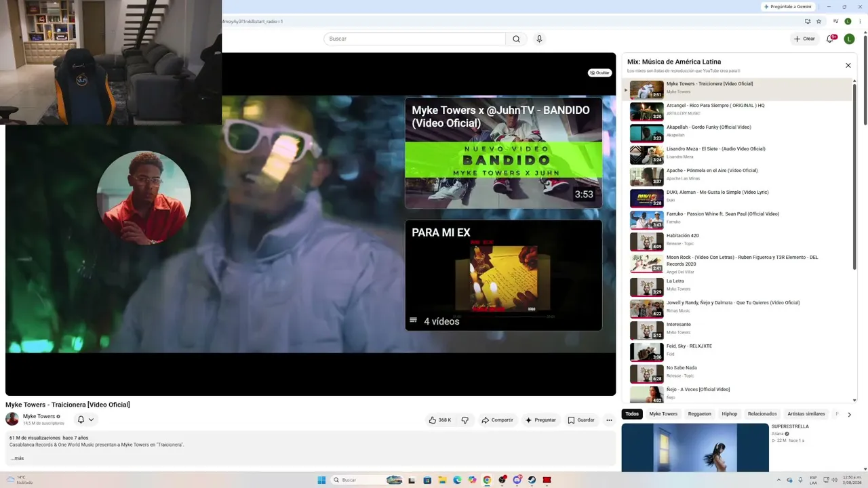Select the Myke Towers filter chip
This screenshot has width=868, height=488.
click(663, 413)
